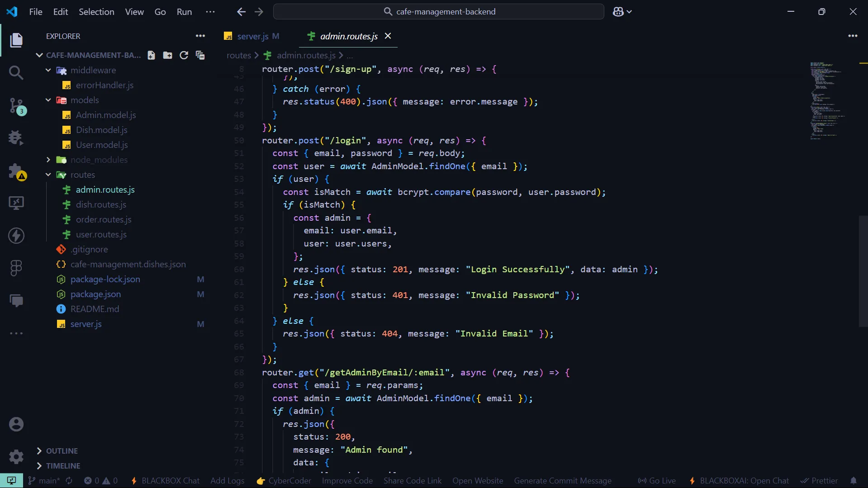Collapse all folders in explorer
The image size is (868, 488).
pyautogui.click(x=200, y=55)
